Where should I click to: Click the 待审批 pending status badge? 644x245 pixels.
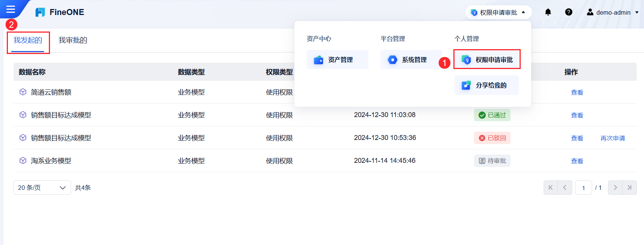[x=492, y=161]
